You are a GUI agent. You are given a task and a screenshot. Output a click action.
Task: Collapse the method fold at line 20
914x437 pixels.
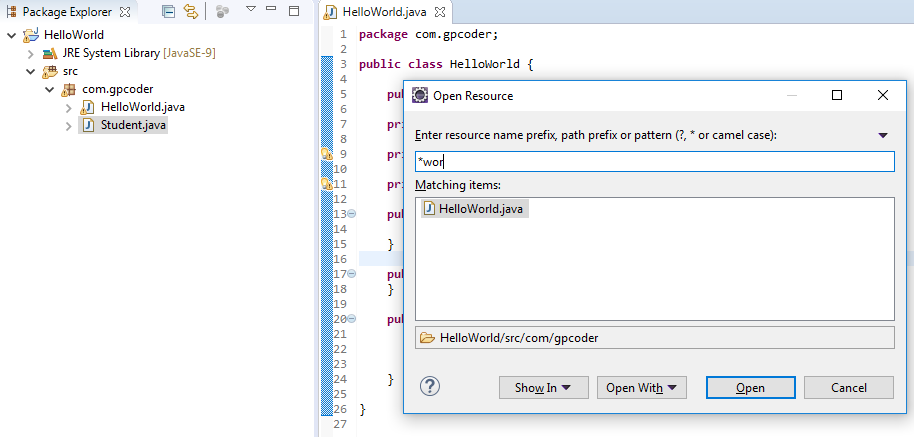[350, 319]
